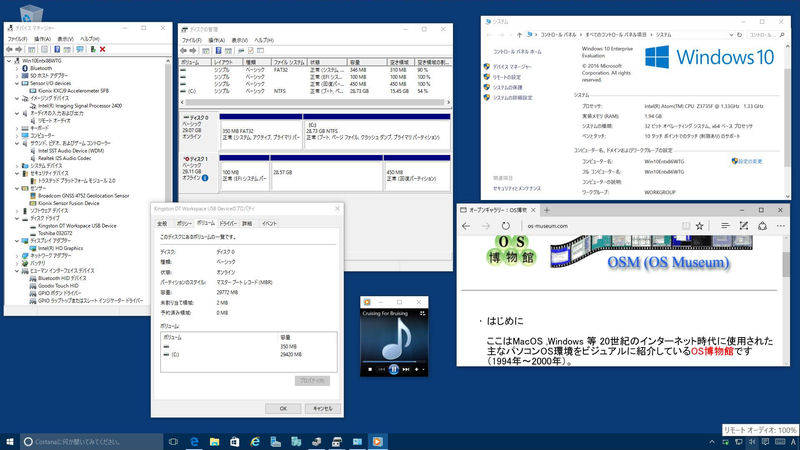Select Kingston DT Workspace USB Device in tree
The height and width of the screenshot is (450, 800).
coord(77,226)
